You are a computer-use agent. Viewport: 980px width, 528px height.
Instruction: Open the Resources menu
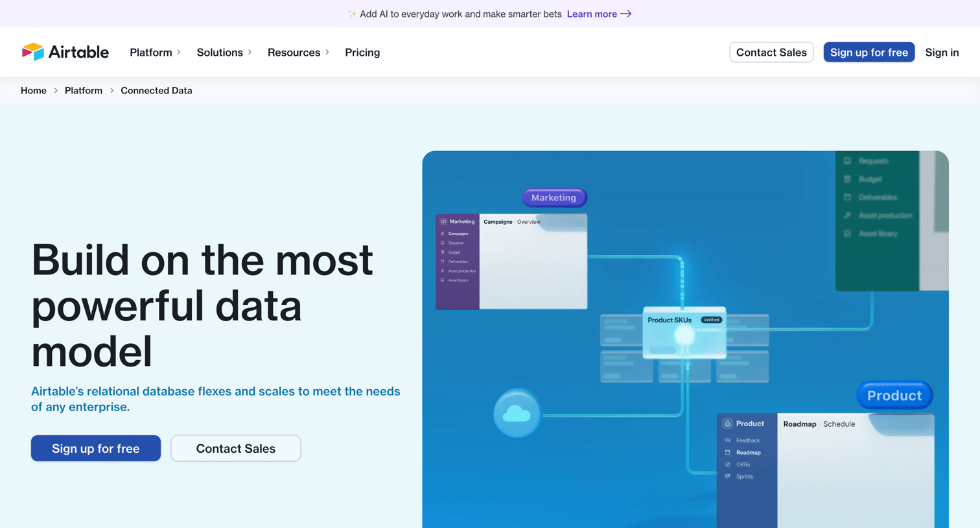[x=294, y=53]
